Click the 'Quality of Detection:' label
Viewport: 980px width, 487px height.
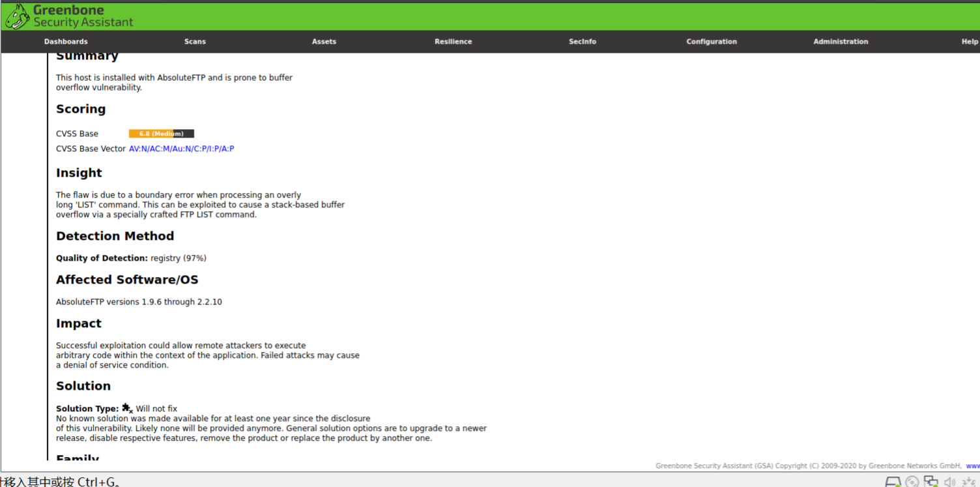102,258
